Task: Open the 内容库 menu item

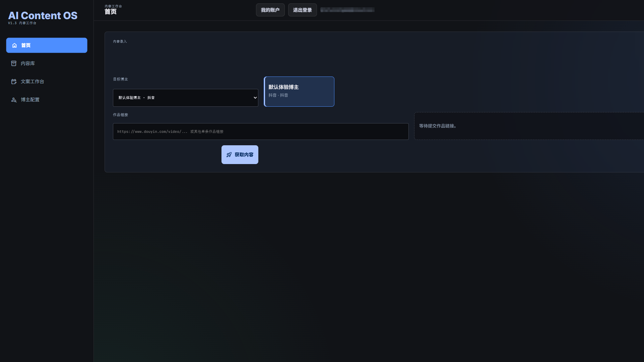Action: pyautogui.click(x=47, y=63)
